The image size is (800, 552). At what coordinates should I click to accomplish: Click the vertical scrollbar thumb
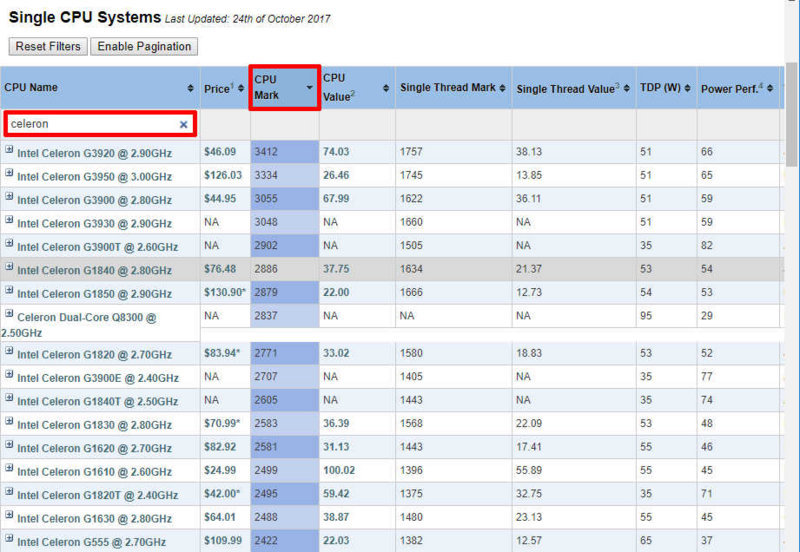[791, 115]
